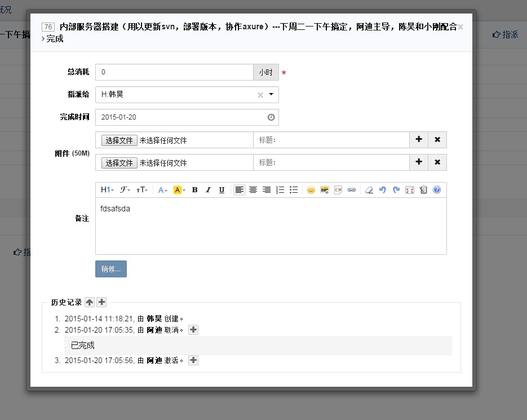
Task: Toggle underline formatting in the editor
Action: pyautogui.click(x=222, y=190)
